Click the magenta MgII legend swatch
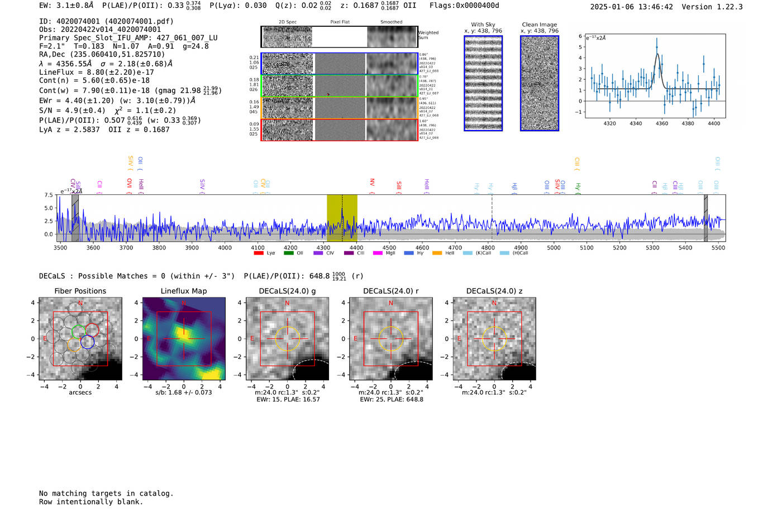 click(x=378, y=253)
